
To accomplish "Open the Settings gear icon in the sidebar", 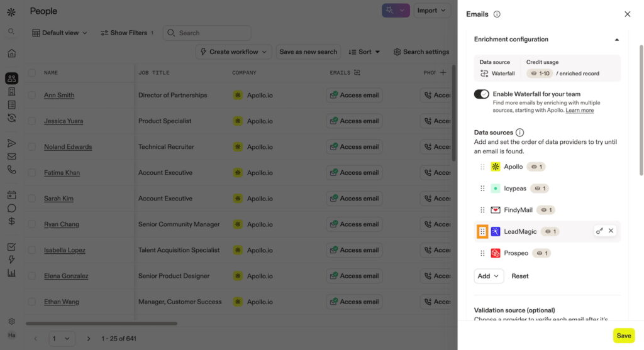I will pos(11,321).
